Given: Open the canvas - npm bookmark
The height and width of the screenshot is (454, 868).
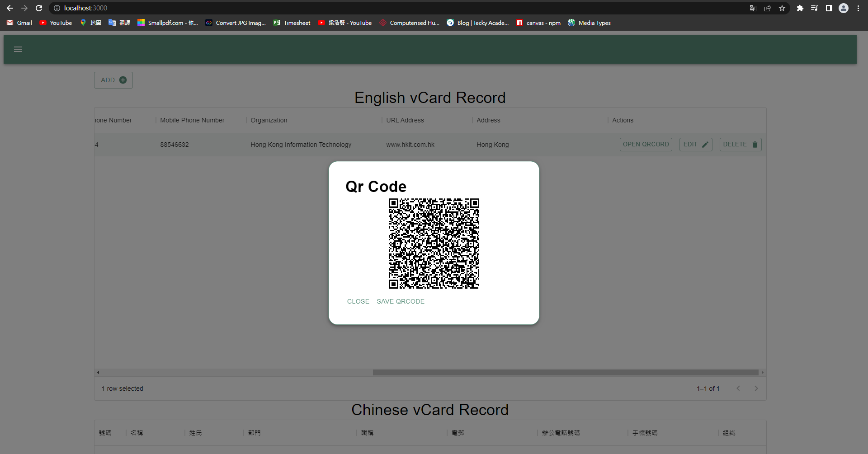Looking at the screenshot, I should pyautogui.click(x=538, y=23).
